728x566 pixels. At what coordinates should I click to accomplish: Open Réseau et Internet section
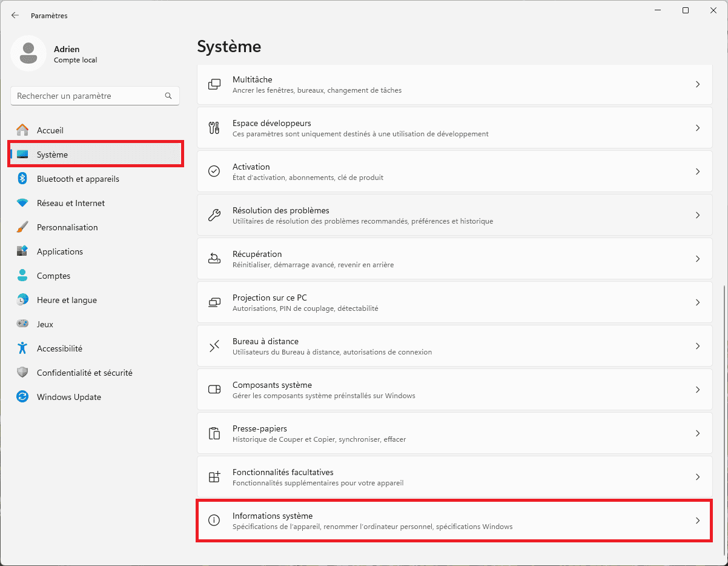[96, 203]
